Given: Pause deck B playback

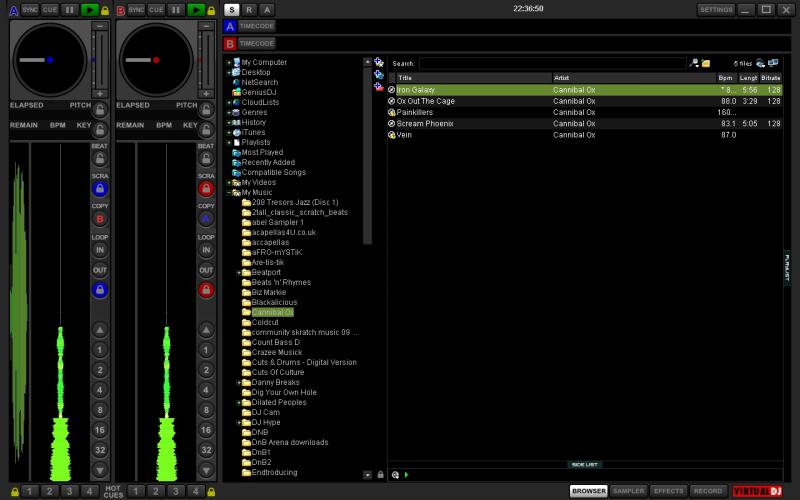Looking at the screenshot, I should (x=177, y=9).
